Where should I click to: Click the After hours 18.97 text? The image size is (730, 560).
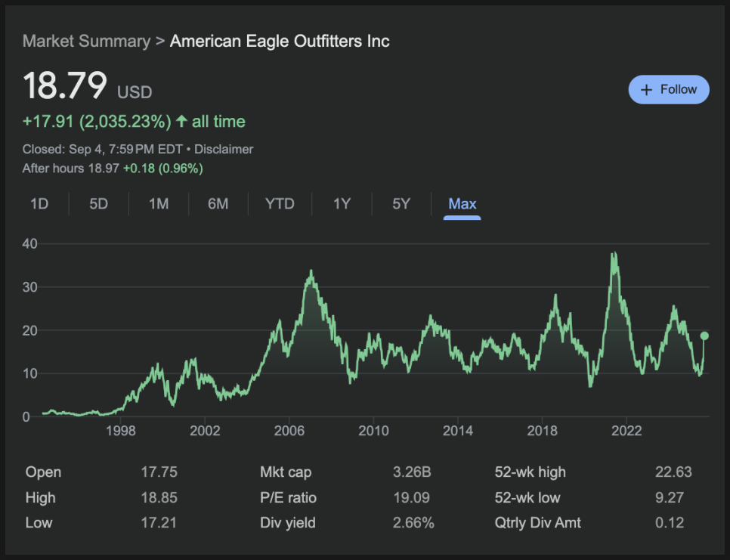[71, 169]
